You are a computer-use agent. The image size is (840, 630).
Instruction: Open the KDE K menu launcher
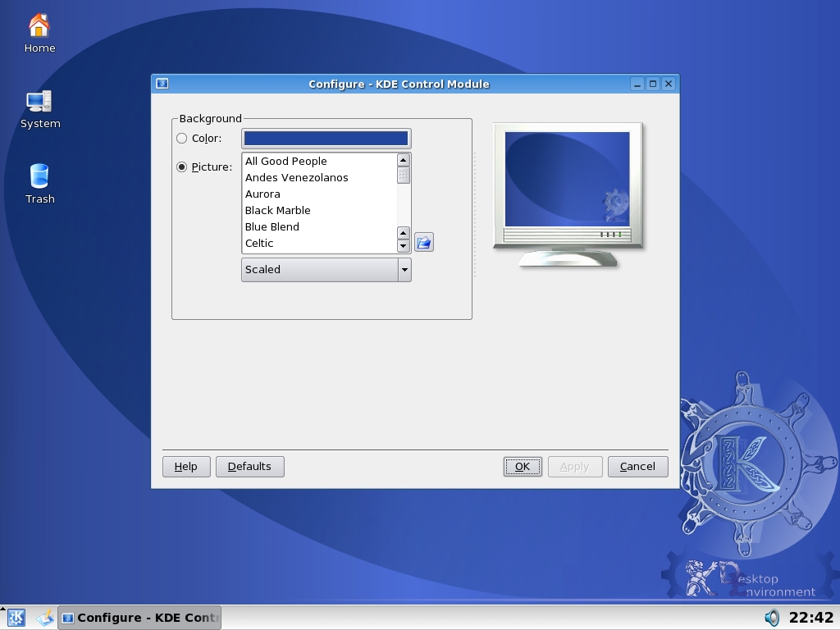pos(16,618)
